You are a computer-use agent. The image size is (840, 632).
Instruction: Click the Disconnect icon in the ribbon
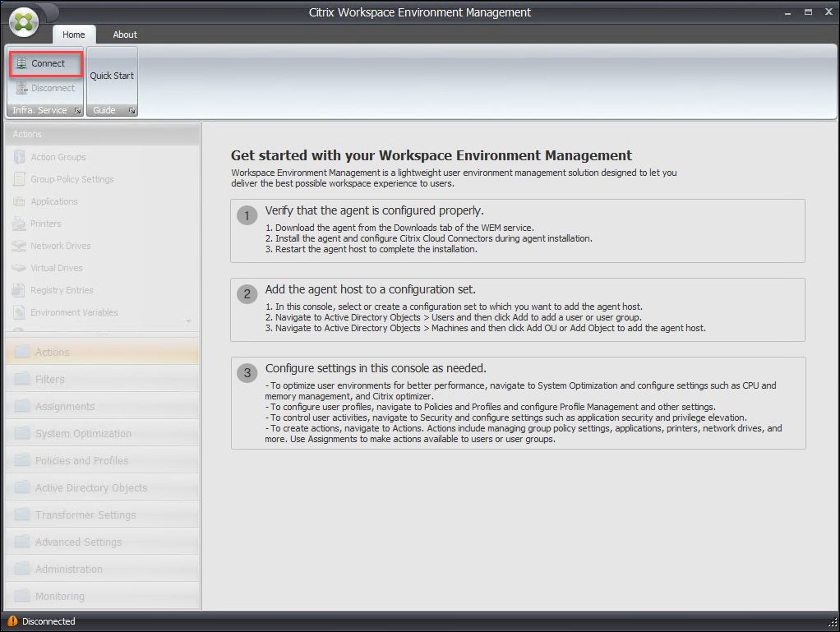(21, 88)
